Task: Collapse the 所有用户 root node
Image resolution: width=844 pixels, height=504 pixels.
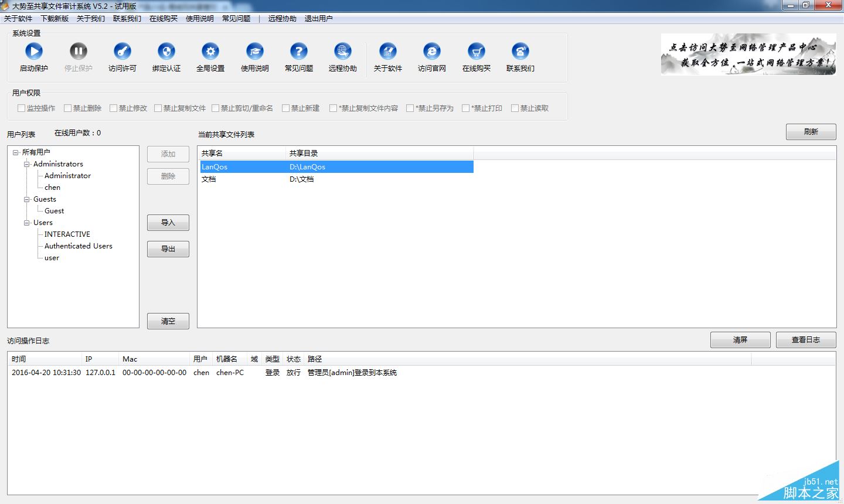Action: [16, 152]
